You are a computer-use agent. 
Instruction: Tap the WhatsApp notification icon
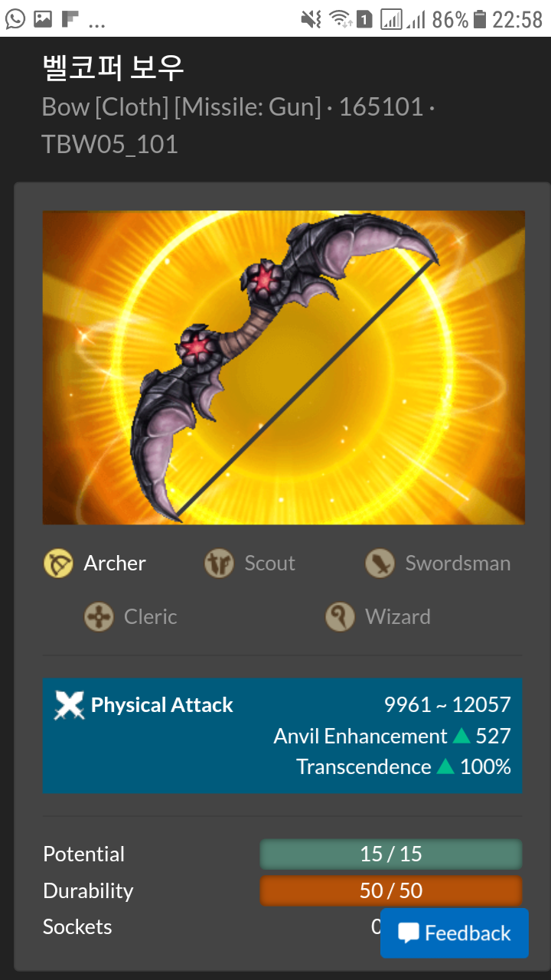[x=15, y=19]
